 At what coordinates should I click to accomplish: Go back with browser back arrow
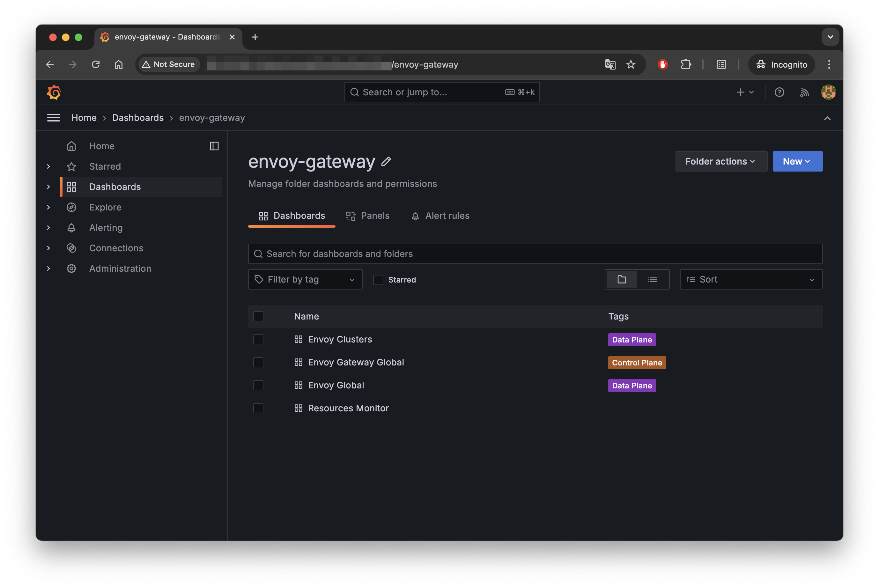point(50,64)
